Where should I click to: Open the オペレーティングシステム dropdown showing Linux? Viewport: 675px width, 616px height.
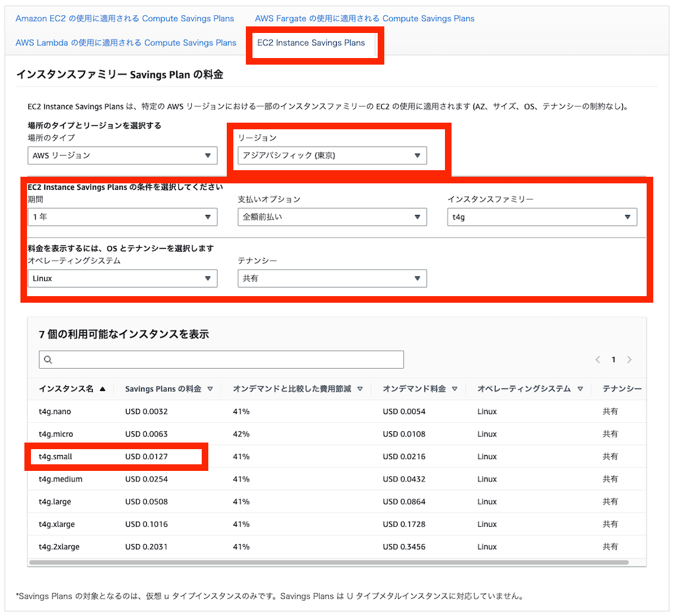pyautogui.click(x=122, y=278)
